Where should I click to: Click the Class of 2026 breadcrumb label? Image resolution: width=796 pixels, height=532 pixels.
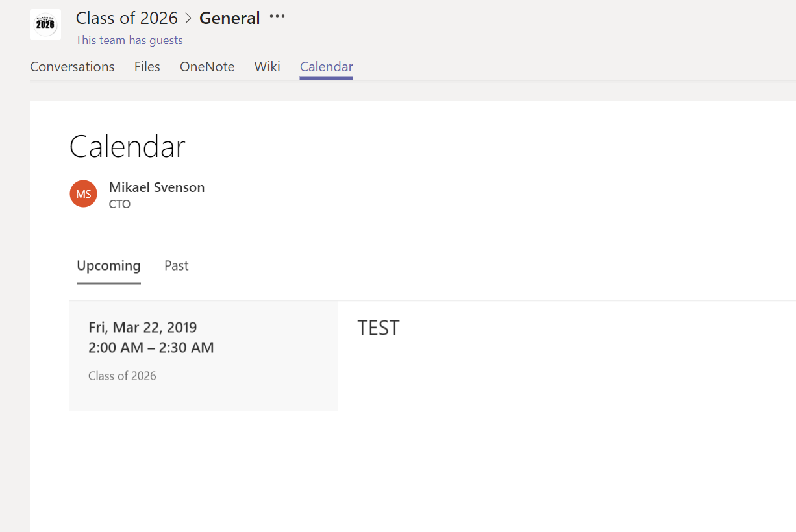click(x=127, y=18)
